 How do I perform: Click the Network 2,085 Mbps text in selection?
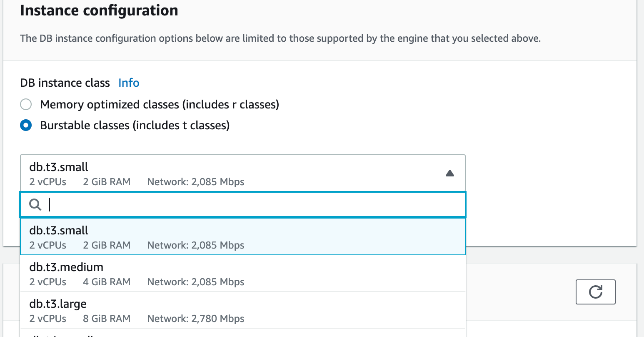tap(196, 182)
